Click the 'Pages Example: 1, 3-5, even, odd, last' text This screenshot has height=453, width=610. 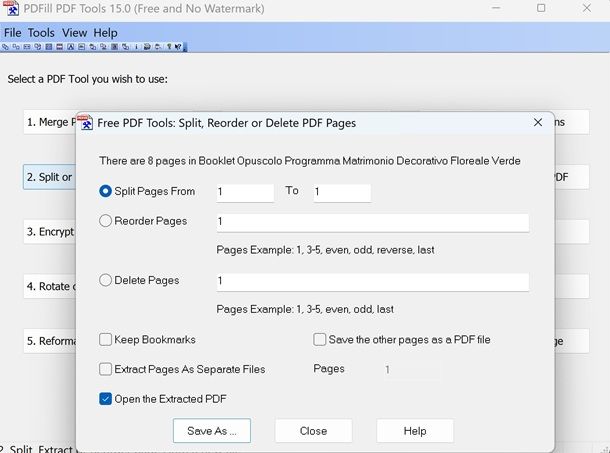click(x=305, y=309)
